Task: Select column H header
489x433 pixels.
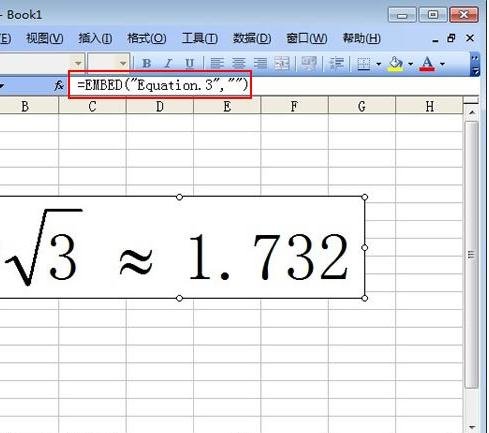Action: pyautogui.click(x=429, y=107)
